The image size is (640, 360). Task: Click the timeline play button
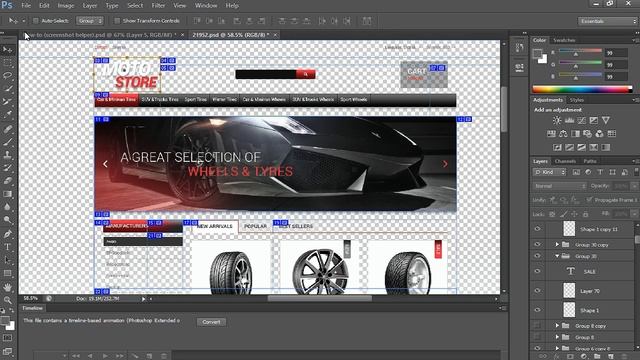(x=105, y=356)
